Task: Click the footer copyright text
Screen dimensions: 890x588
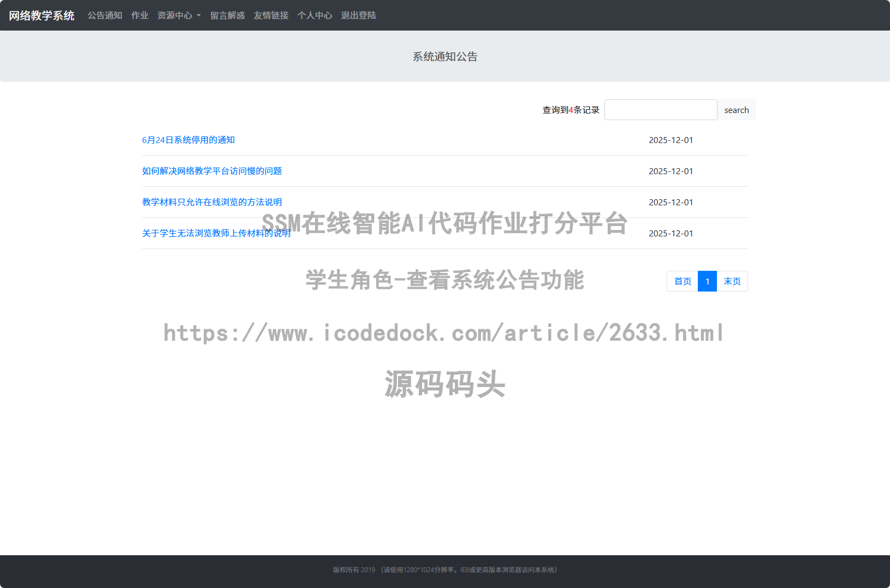Action: 444,570
